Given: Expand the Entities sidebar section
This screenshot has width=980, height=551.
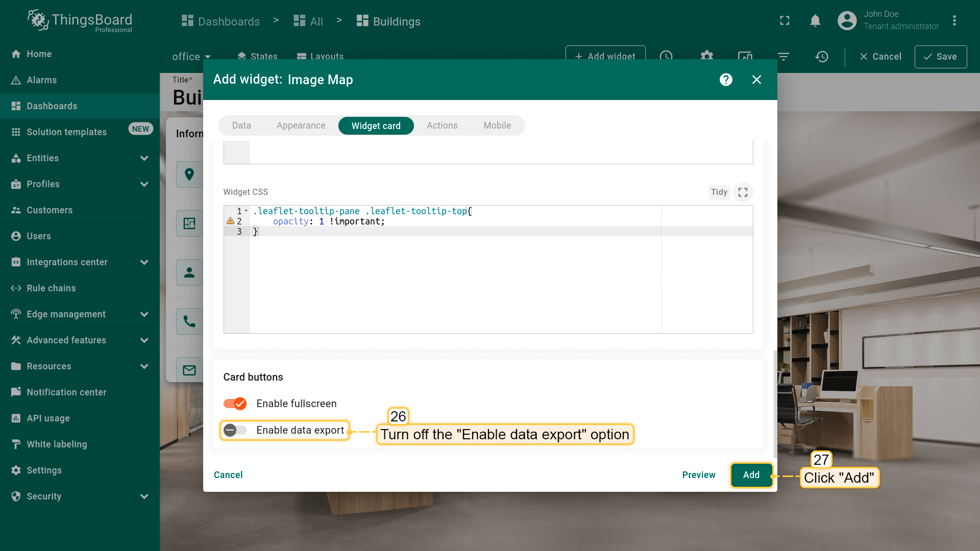Looking at the screenshot, I should 144,158.
